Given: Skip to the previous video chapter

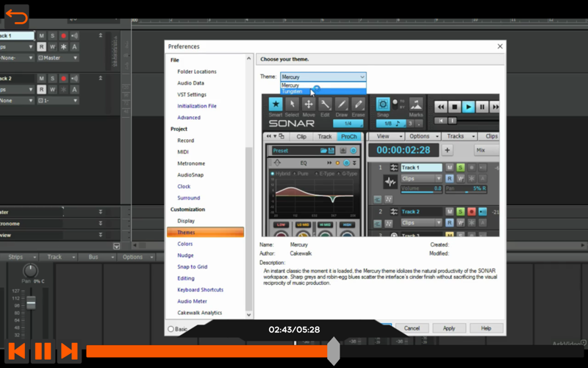Looking at the screenshot, I should (17, 351).
